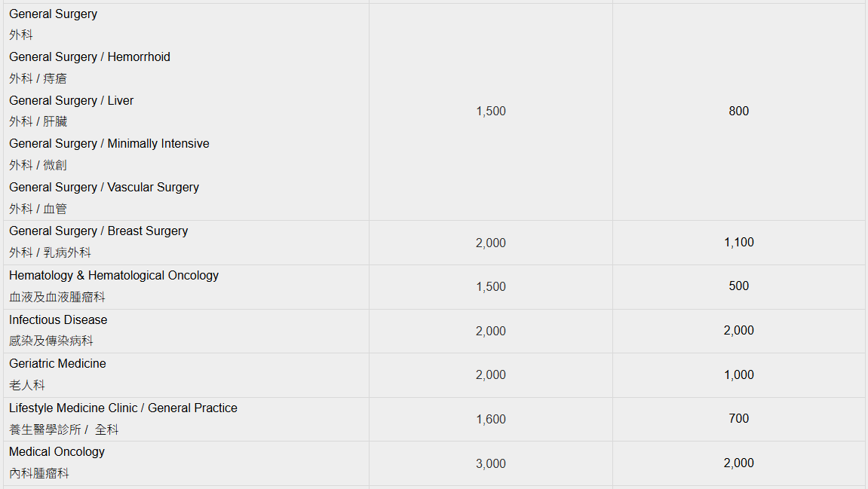Click the "General Surgery / Hemorrhoid" specialty text

pos(90,57)
